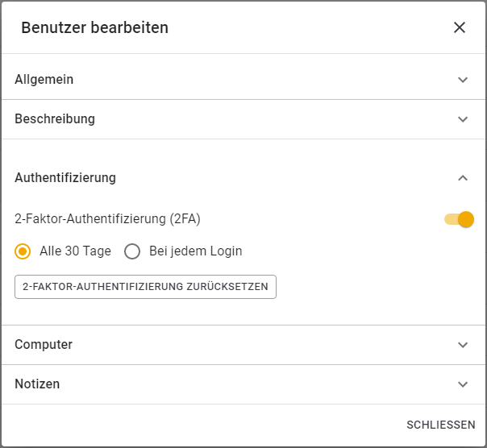Image resolution: width=487 pixels, height=448 pixels.
Task: Open the Allgemein section header
Action: (44, 80)
